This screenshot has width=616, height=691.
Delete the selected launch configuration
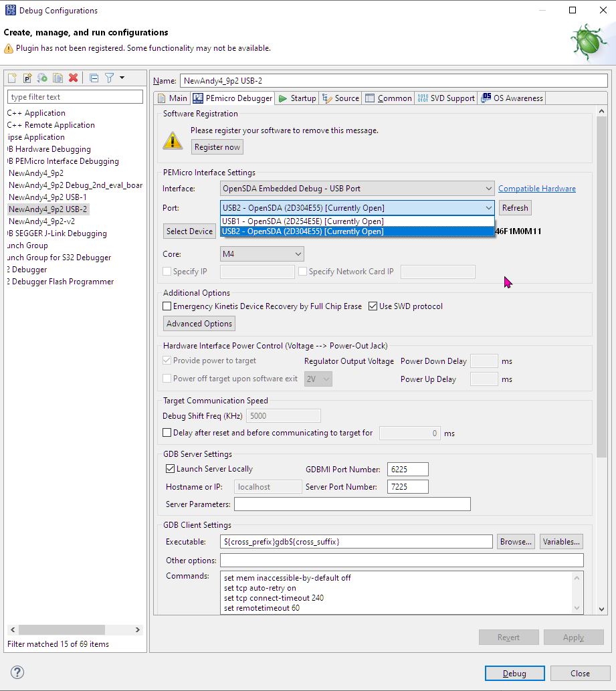click(74, 78)
